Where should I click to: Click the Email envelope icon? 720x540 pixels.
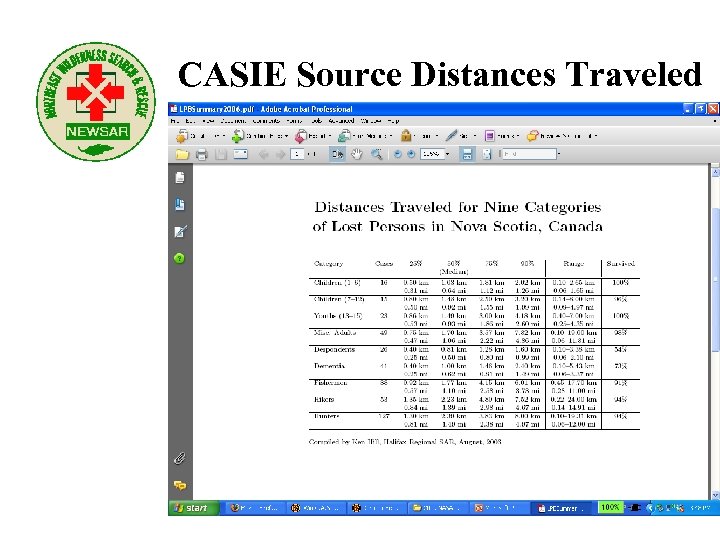[x=241, y=154]
